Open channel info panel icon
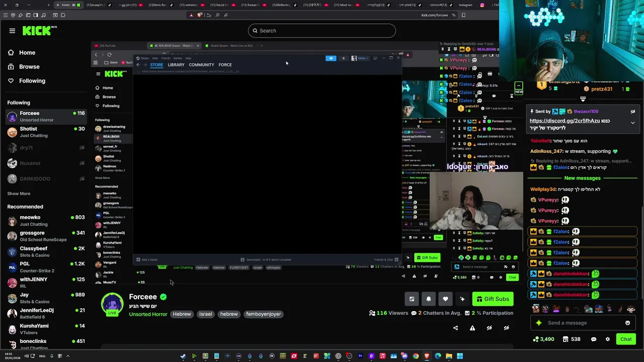This screenshot has height=362, width=644. [412, 299]
